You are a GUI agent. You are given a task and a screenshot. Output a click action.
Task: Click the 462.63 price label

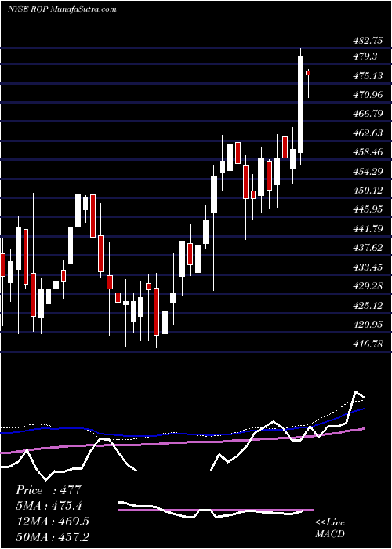tap(368, 133)
